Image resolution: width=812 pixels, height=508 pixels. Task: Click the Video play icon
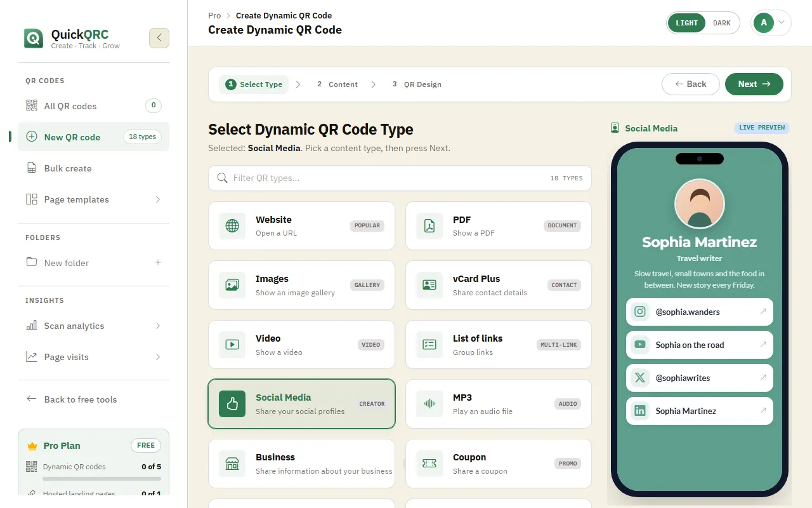[x=232, y=345]
